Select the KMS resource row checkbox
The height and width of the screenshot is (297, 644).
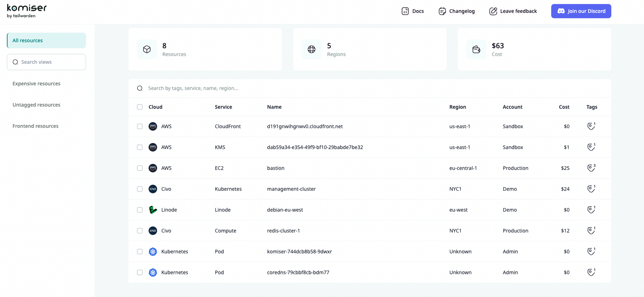(140, 147)
